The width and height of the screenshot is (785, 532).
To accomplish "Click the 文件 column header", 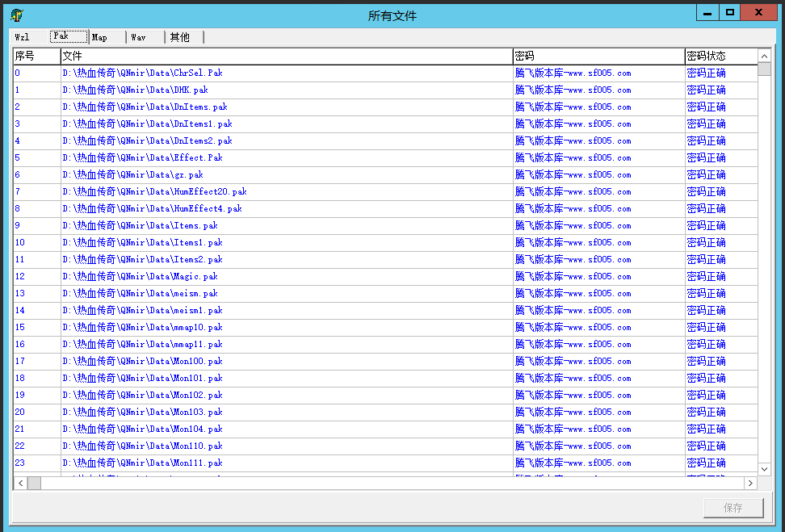I will pyautogui.click(x=286, y=56).
